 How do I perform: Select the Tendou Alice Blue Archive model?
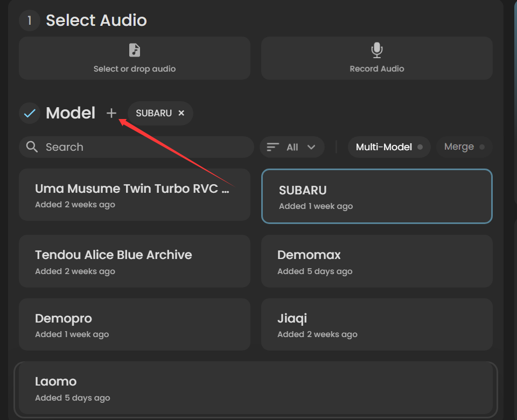click(x=135, y=261)
